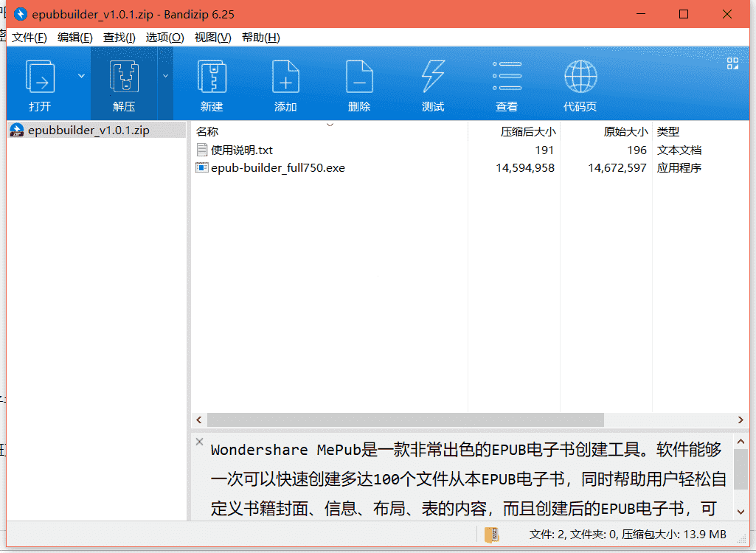The height and width of the screenshot is (553, 756).
Task: Click the Open (打开) toolbar icon
Action: [40, 77]
